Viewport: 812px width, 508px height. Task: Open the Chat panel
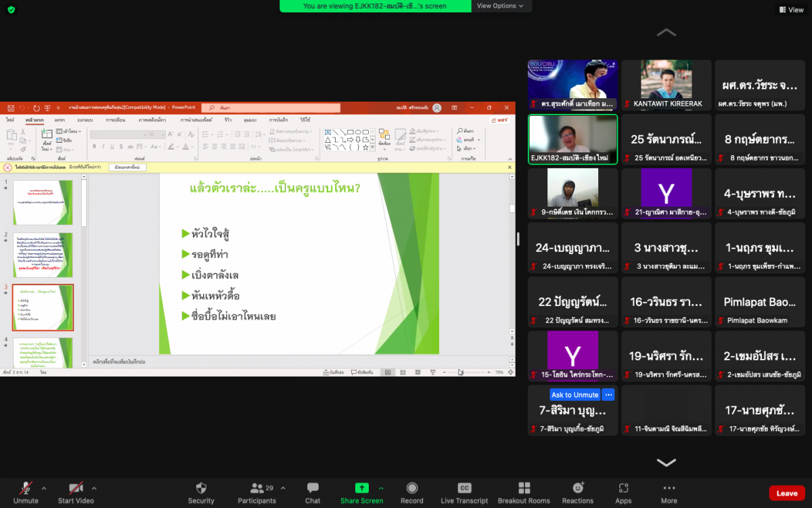point(313,488)
